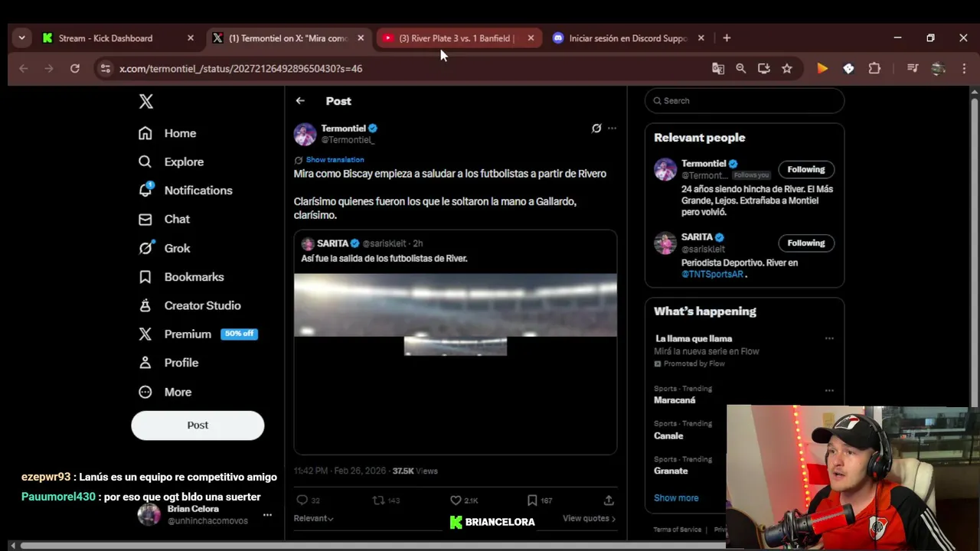This screenshot has width=980, height=551.
Task: Close the Kick Dashboard tab
Action: [x=191, y=37]
